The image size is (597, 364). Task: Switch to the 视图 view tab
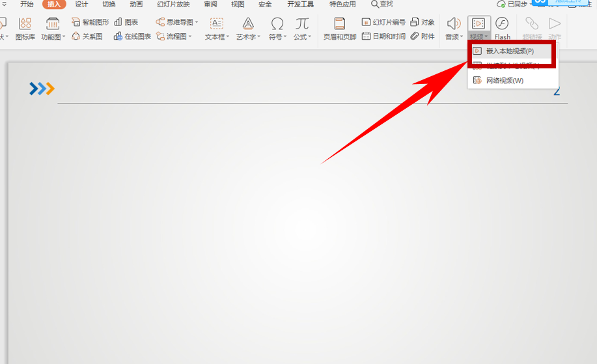[238, 4]
